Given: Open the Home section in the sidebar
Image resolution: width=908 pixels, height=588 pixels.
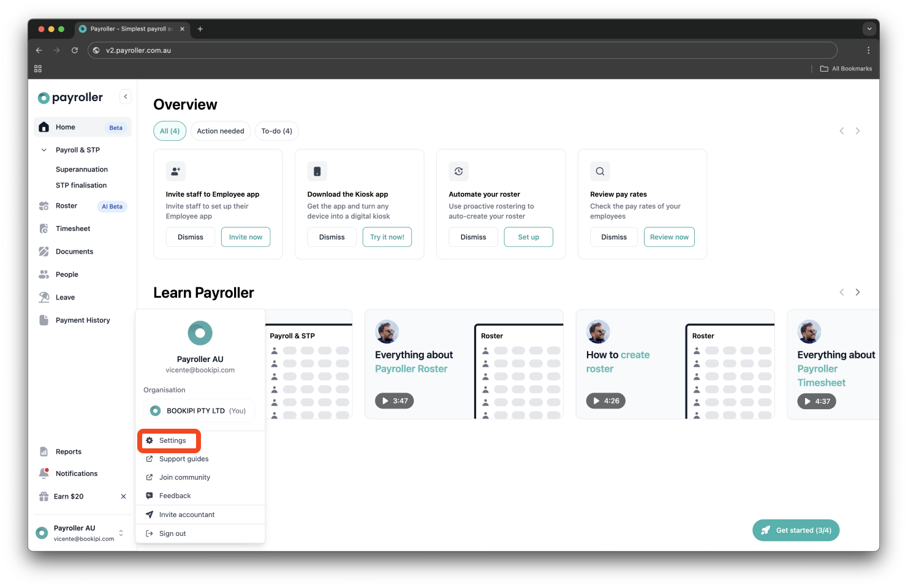Looking at the screenshot, I should (64, 127).
